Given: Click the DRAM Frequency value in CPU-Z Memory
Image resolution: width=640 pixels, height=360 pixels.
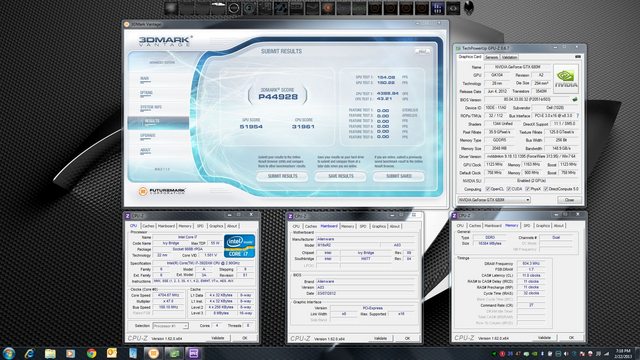Looking at the screenshot, I should pyautogui.click(x=531, y=264).
